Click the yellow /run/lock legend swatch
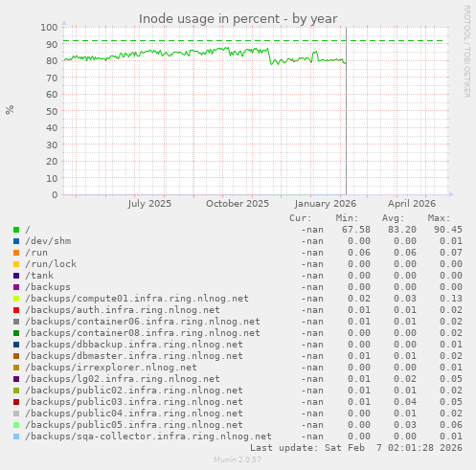Viewport: 476px width, 470px height. click(x=16, y=264)
